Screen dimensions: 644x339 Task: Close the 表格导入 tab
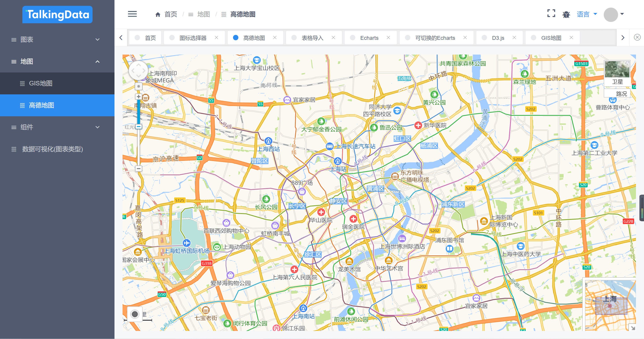[333, 38]
